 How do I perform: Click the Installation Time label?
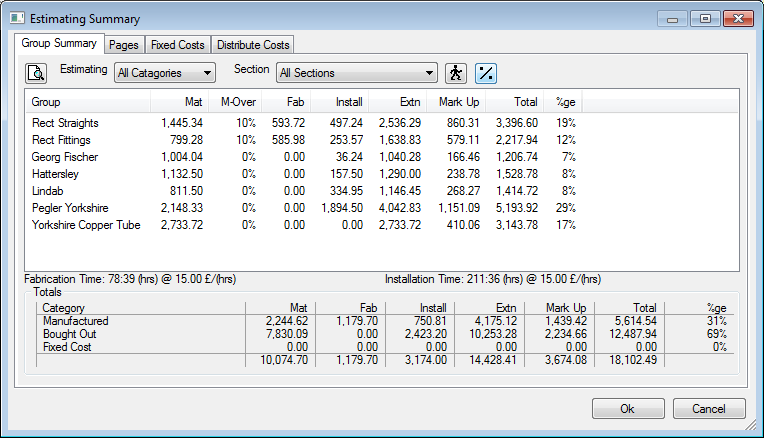point(493,279)
